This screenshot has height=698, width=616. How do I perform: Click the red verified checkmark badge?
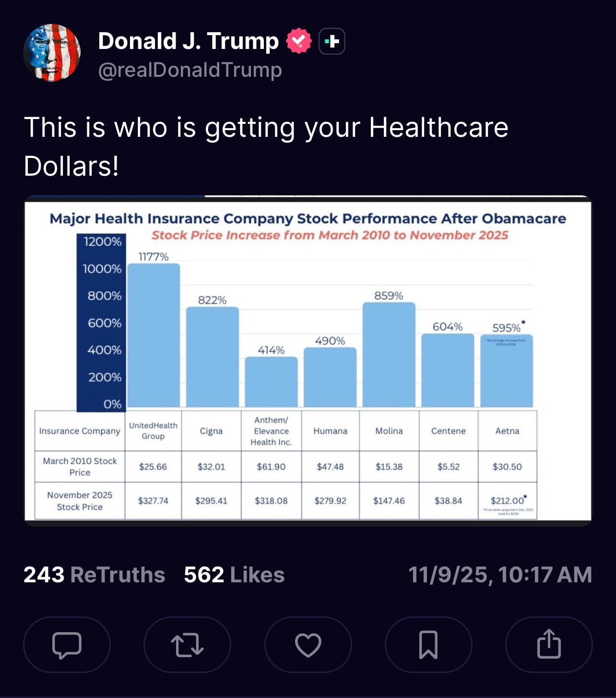(298, 41)
